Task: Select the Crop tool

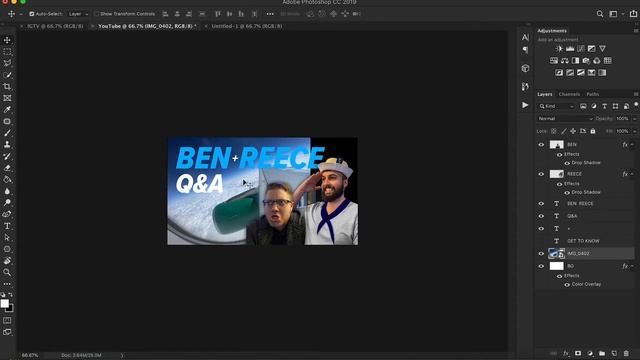Action: click(x=7, y=87)
